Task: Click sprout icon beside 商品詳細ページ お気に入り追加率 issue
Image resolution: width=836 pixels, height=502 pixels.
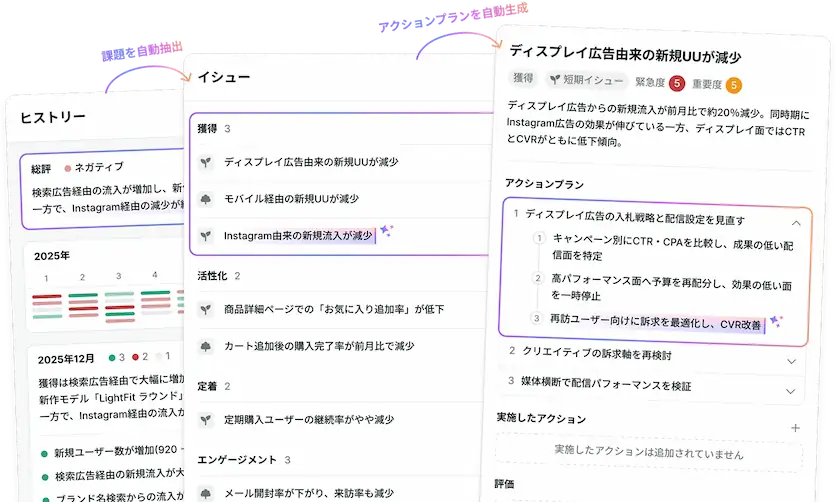Action: pos(206,310)
